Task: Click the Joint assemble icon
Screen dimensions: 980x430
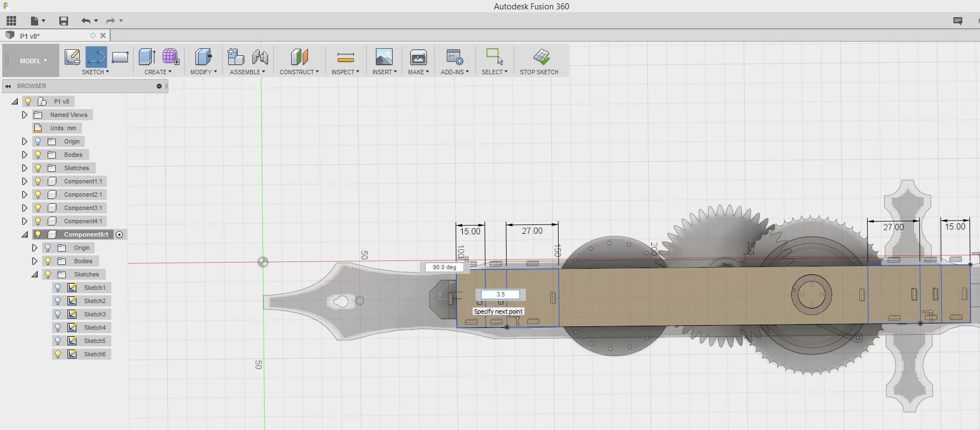Action: 260,57
